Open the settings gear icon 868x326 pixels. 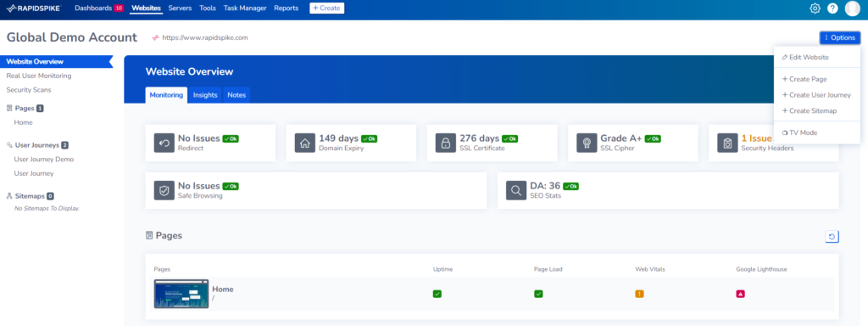815,8
